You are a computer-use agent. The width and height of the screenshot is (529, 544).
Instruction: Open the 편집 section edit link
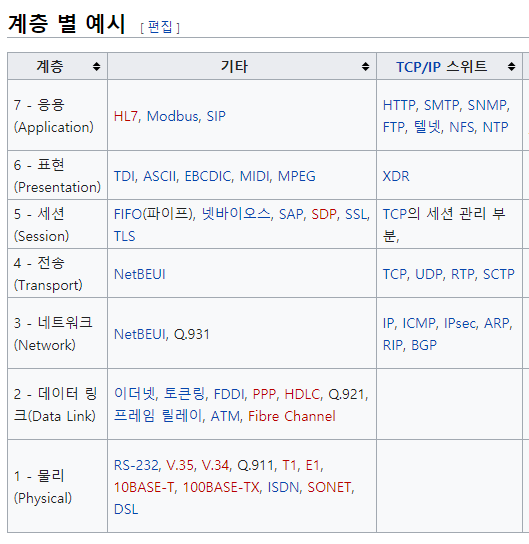tap(160, 27)
